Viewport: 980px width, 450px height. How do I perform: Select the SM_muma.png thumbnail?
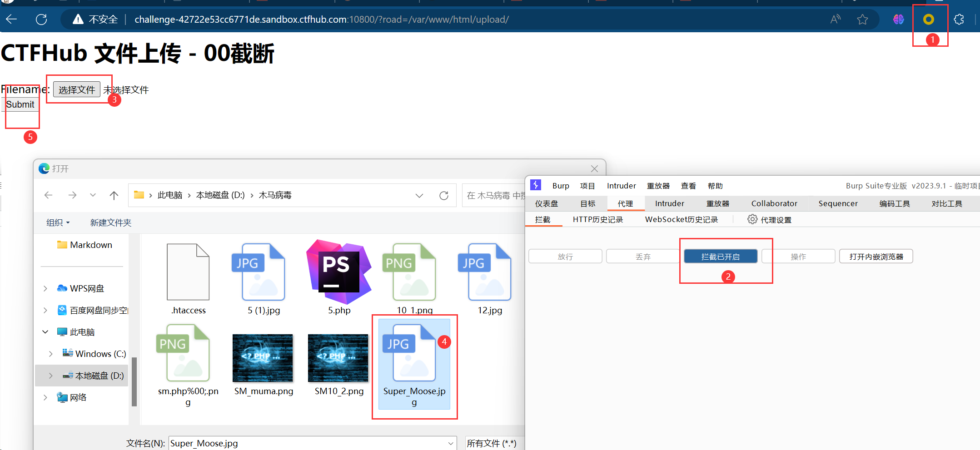(263, 359)
